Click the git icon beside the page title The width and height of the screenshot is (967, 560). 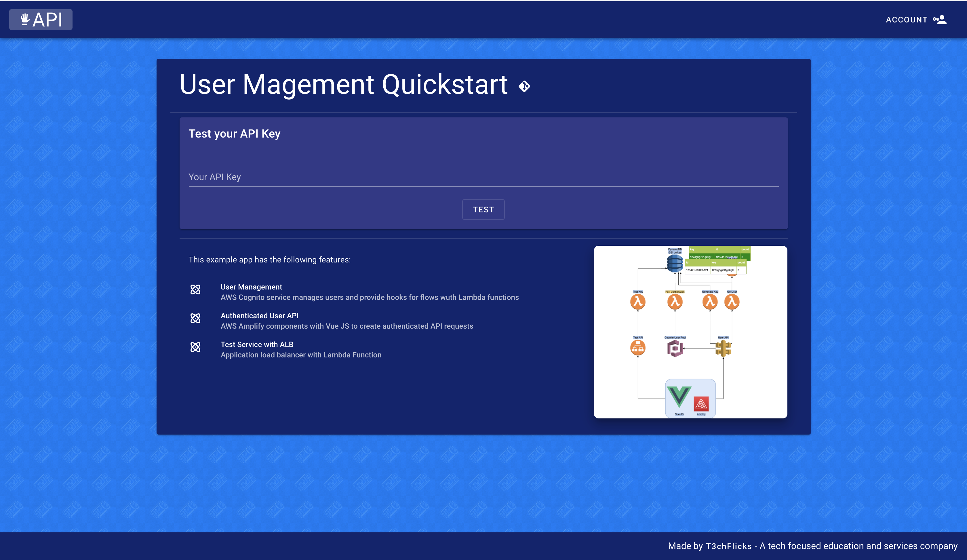coord(524,86)
